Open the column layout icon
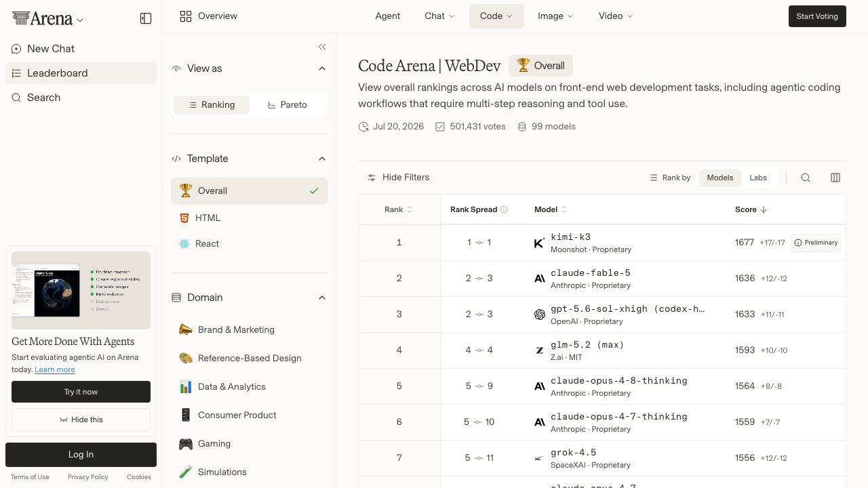The height and width of the screenshot is (488, 868). (x=835, y=178)
